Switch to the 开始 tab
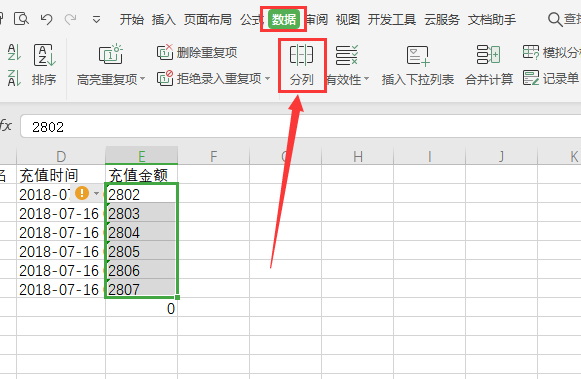The height and width of the screenshot is (379, 581). (x=131, y=19)
